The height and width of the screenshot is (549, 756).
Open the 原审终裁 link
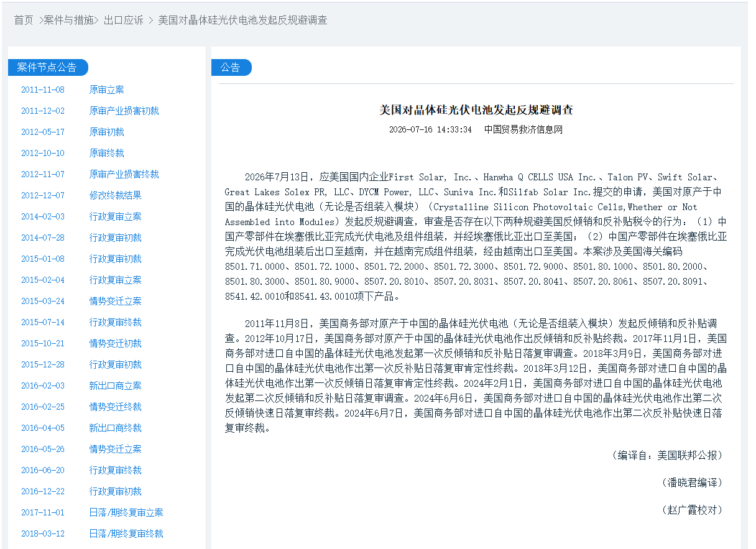tap(107, 153)
